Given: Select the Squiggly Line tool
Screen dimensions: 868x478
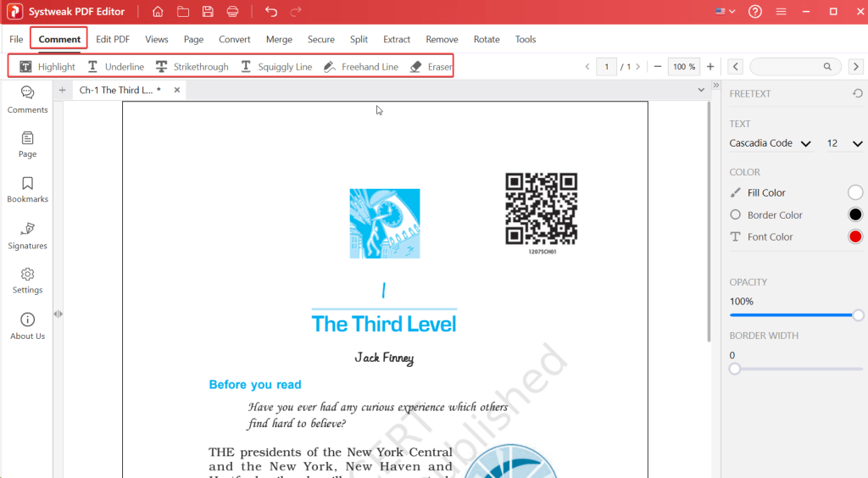Looking at the screenshot, I should pos(275,67).
